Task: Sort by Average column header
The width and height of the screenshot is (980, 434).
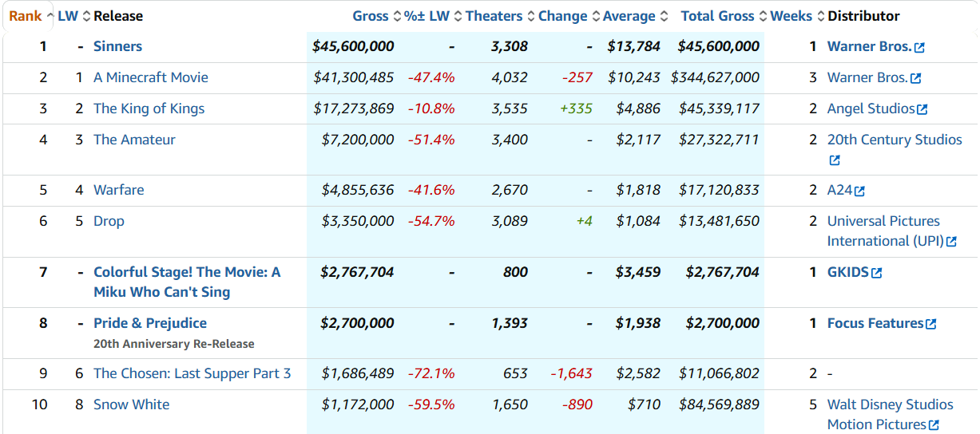Action: pos(629,16)
